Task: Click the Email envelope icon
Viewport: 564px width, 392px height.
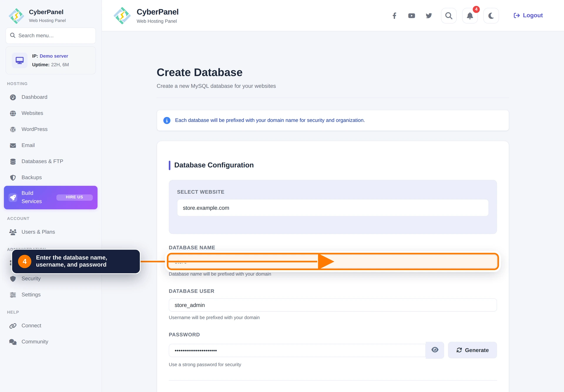Action: [13, 145]
